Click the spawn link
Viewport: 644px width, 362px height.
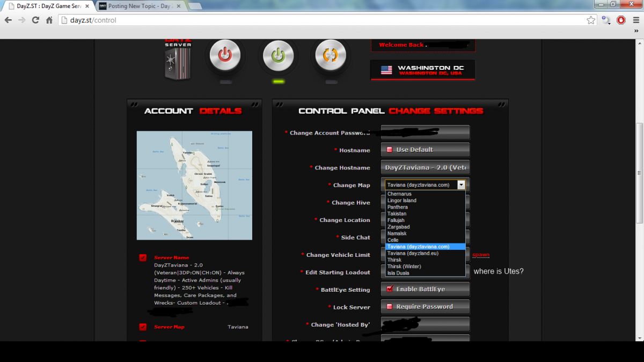point(480,255)
